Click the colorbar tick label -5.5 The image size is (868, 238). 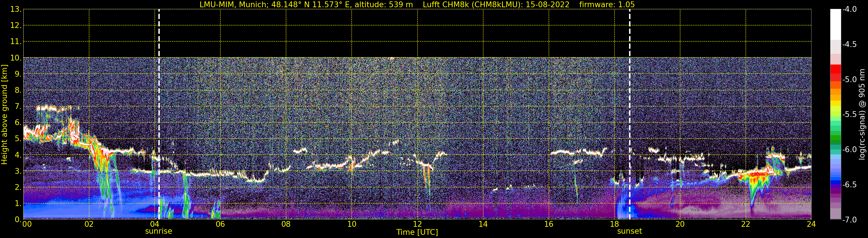coord(849,114)
